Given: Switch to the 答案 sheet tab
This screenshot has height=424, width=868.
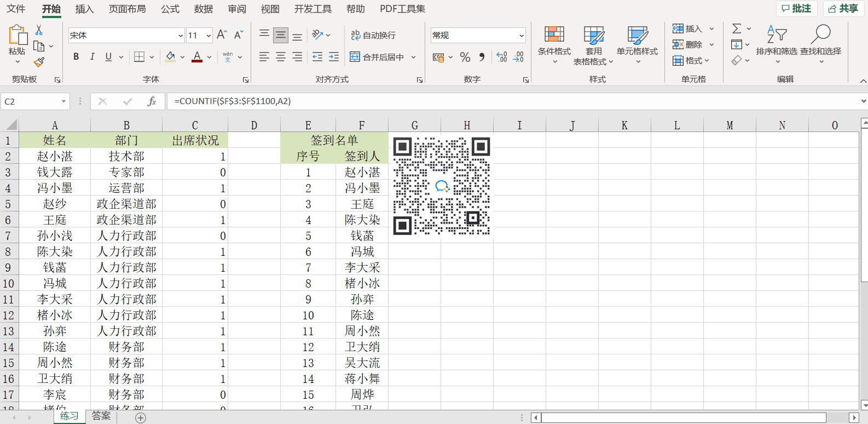Looking at the screenshot, I should pyautogui.click(x=101, y=416).
